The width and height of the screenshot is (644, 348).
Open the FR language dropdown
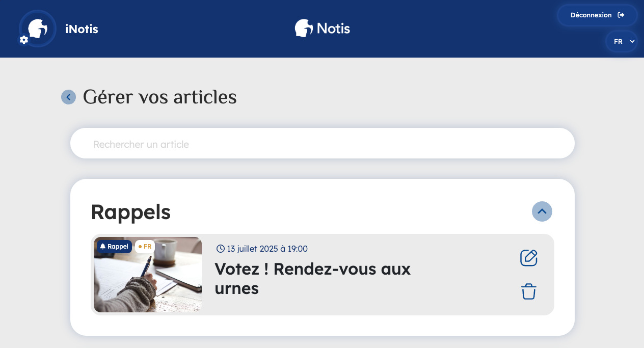[x=622, y=42]
